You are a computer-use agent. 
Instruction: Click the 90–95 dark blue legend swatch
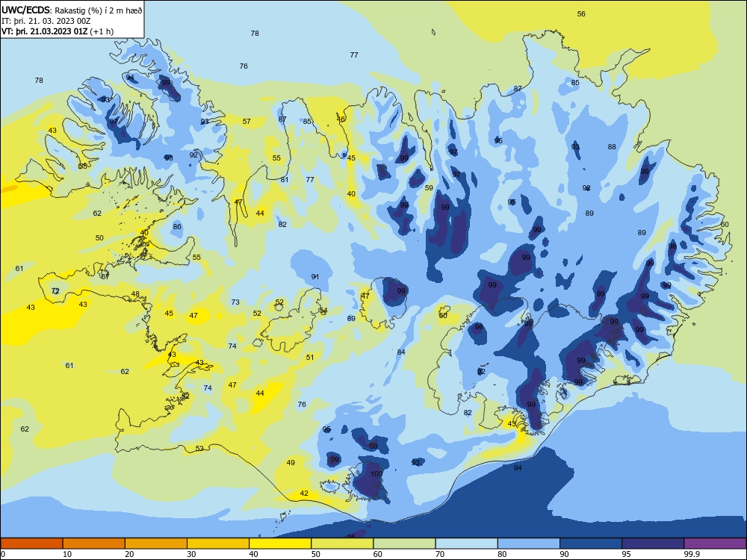pyautogui.click(x=591, y=544)
